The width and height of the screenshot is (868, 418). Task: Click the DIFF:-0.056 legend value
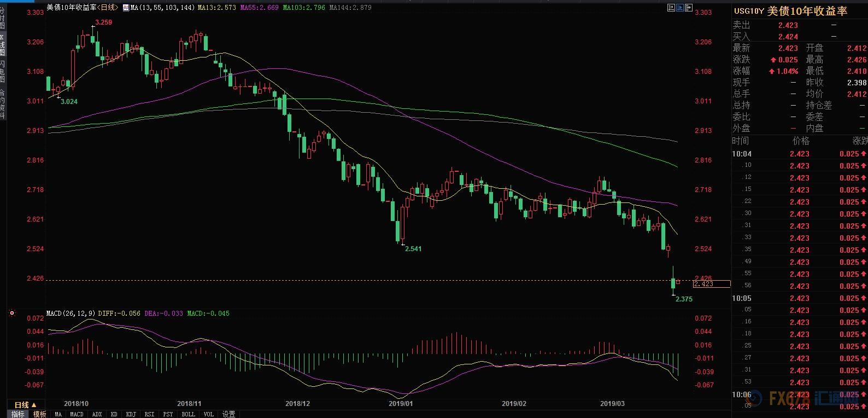(x=119, y=313)
